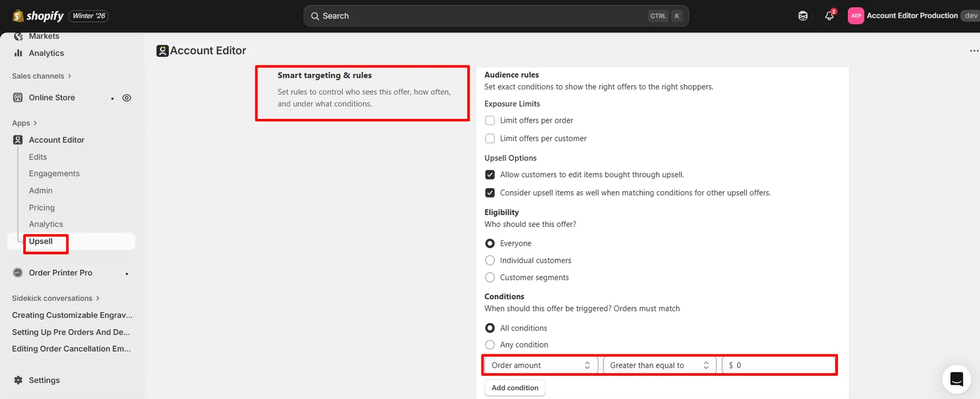Enable Limit offers per customer

[490, 139]
